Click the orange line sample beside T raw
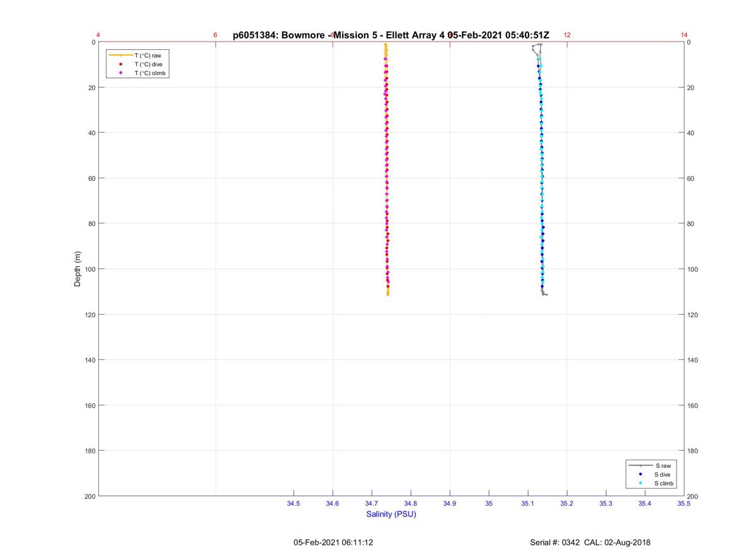This screenshot has width=756, height=558. click(120, 55)
